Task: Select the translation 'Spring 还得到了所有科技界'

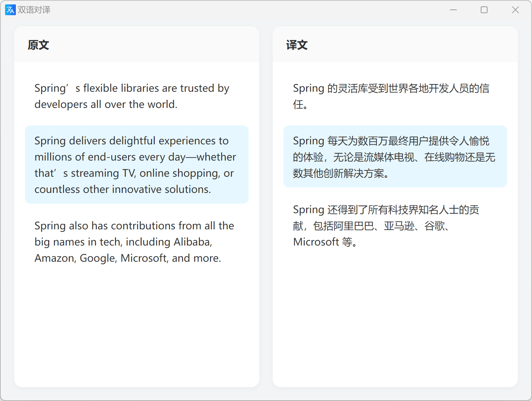Action: pos(395,226)
